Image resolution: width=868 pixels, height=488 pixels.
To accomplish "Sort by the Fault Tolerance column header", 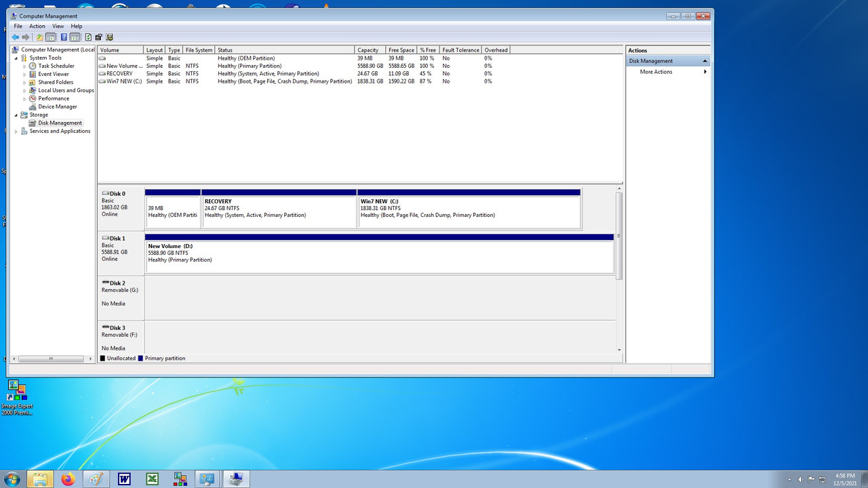I will [460, 50].
